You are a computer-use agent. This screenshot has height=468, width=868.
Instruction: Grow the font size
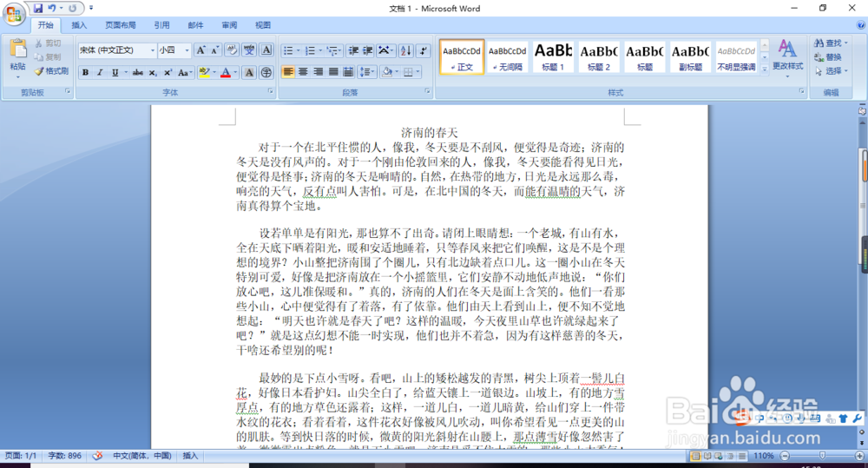tap(201, 50)
